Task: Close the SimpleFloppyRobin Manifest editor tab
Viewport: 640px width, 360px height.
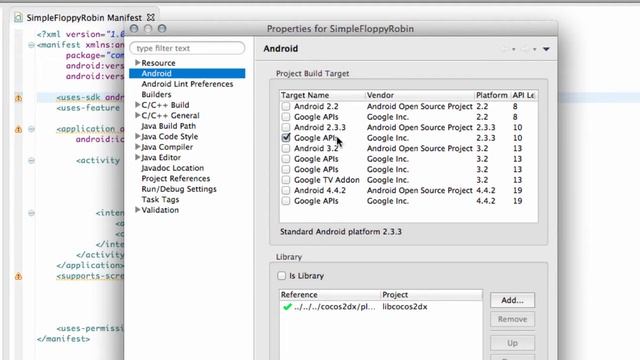Action: point(151,18)
